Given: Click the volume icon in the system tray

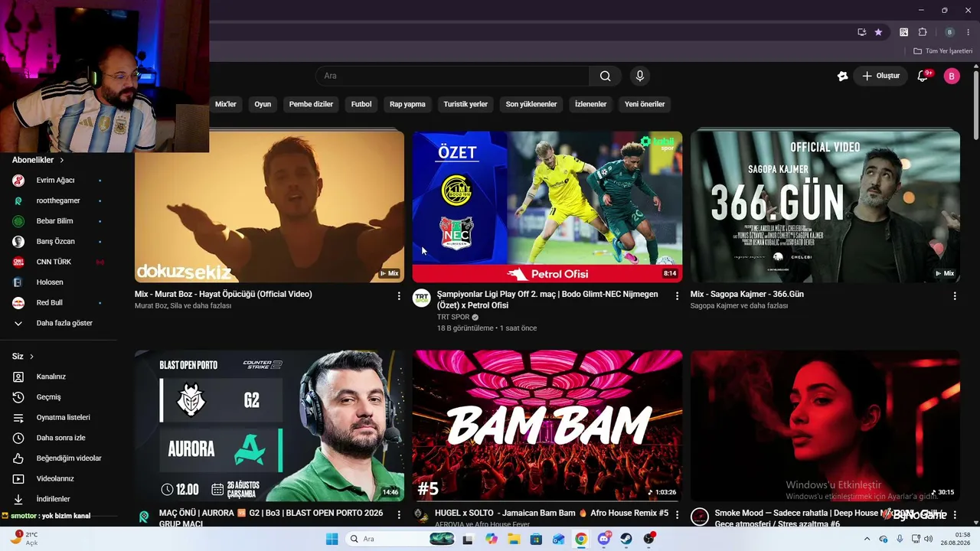Looking at the screenshot, I should pos(929,539).
